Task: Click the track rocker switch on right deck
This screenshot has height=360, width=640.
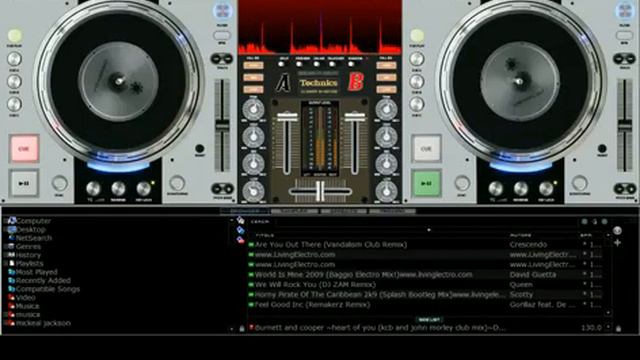Action: point(624,59)
